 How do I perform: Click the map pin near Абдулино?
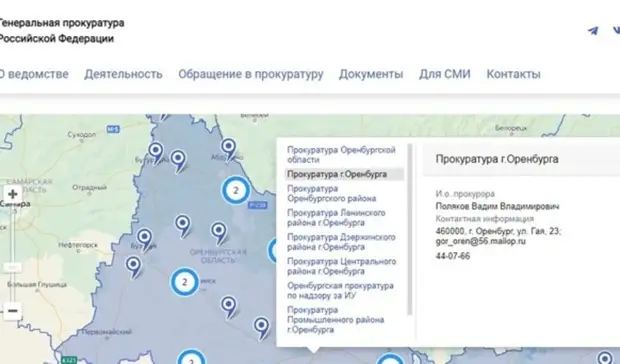click(229, 149)
